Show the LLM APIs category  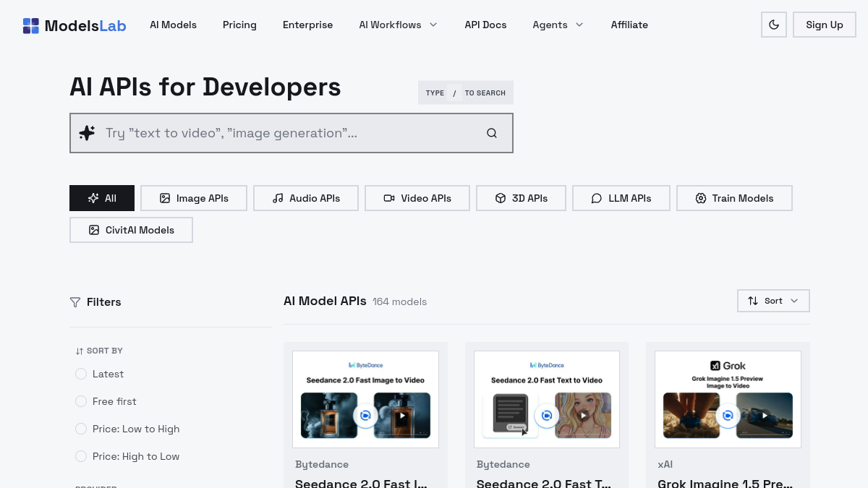click(621, 198)
